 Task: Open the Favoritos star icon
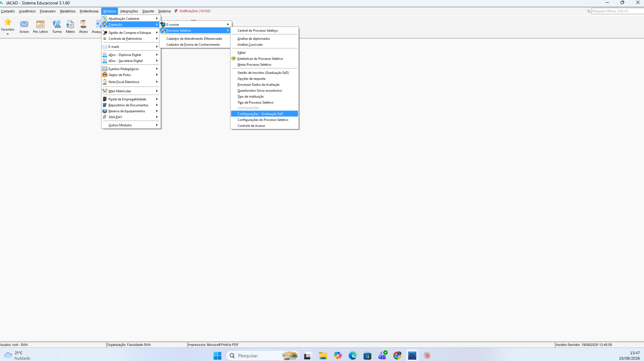point(7,22)
